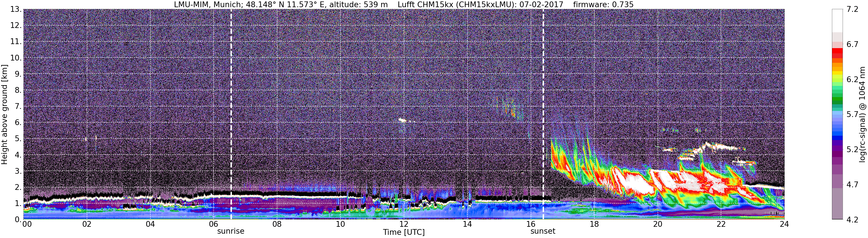The height and width of the screenshot is (238, 868).
Task: Click the time axis tick label 06
Action: (214, 224)
